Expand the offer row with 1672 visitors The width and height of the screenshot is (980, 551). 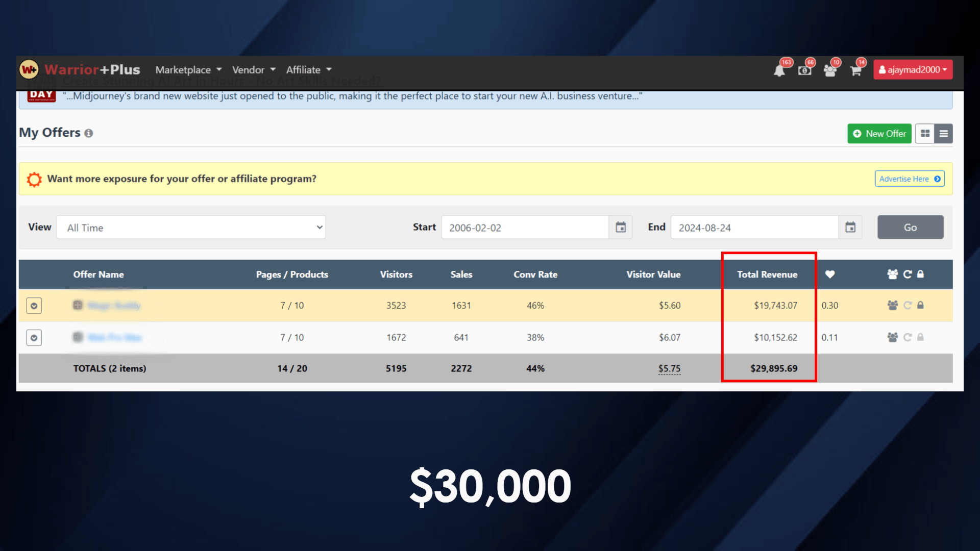tap(34, 338)
